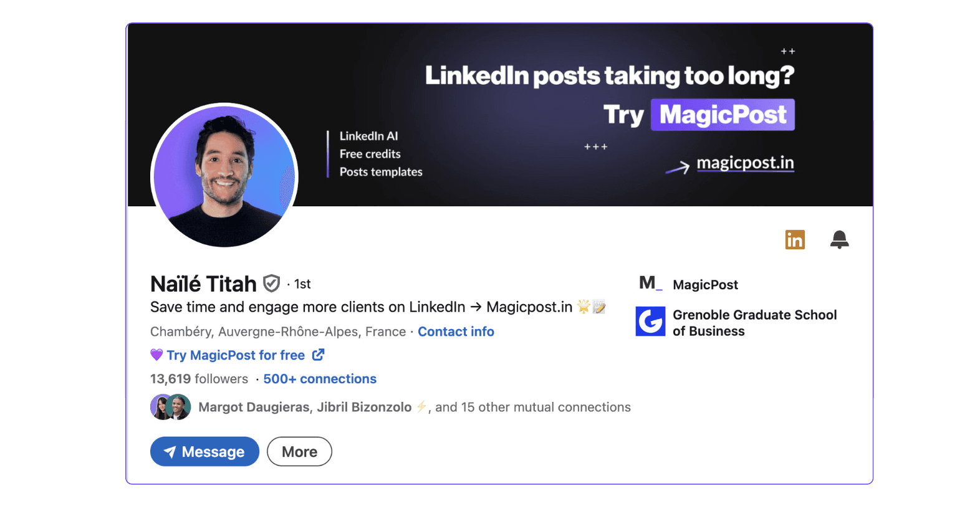980x506 pixels.
Task: Toggle the notification bell icon
Action: tap(839, 240)
